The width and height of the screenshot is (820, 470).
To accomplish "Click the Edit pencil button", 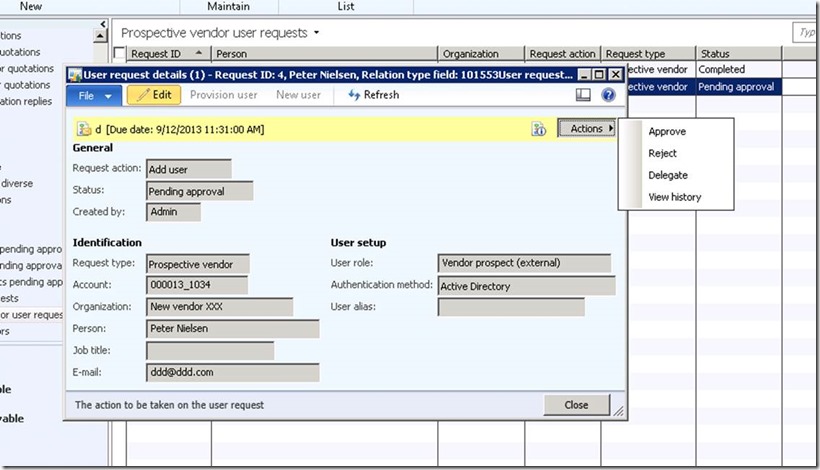I will 155,95.
